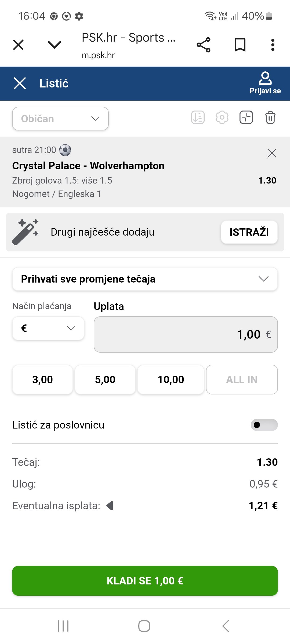Click the add selection square icon
The width and height of the screenshot is (290, 644).
(x=246, y=117)
